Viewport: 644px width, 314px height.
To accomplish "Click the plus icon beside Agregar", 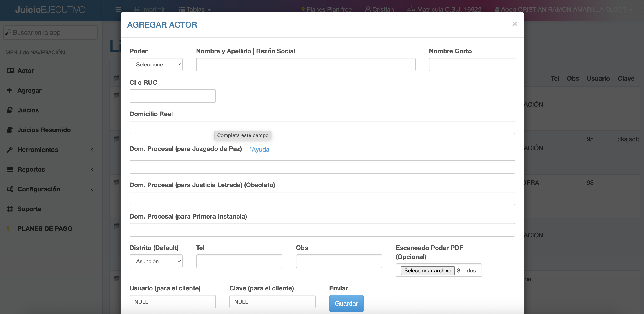I will (9, 90).
